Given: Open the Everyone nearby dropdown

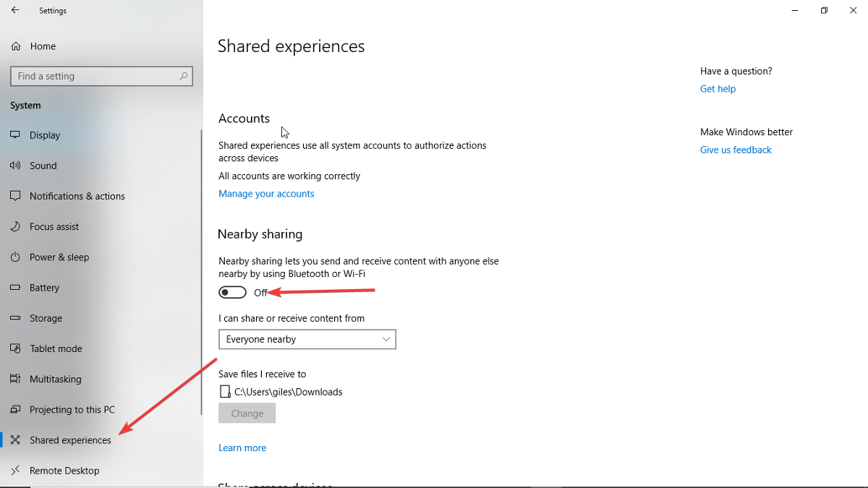Looking at the screenshot, I should tap(307, 339).
